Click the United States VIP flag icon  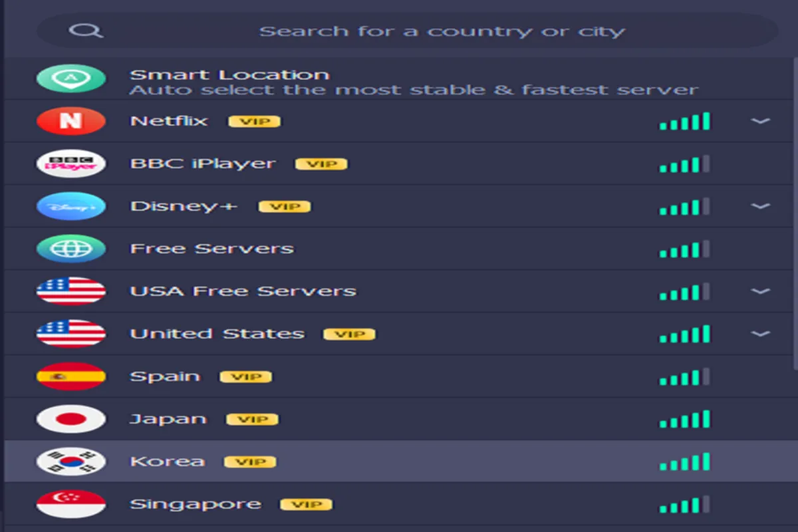click(70, 334)
